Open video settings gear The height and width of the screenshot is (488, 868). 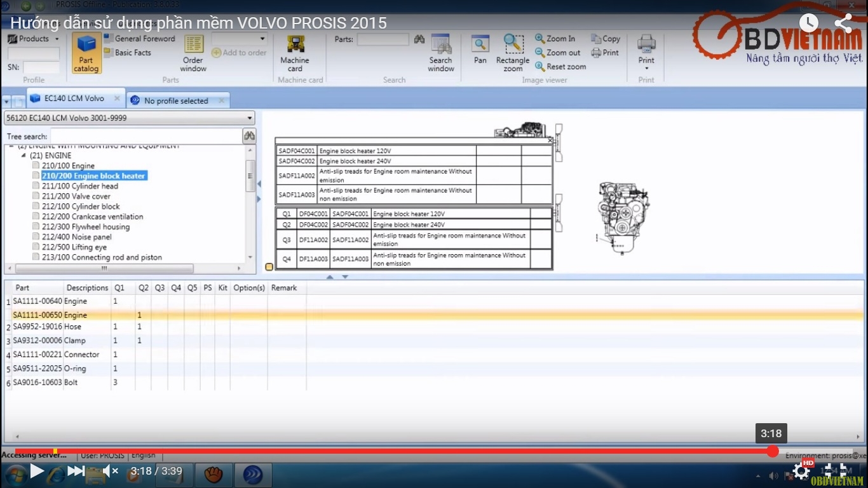[802, 471]
